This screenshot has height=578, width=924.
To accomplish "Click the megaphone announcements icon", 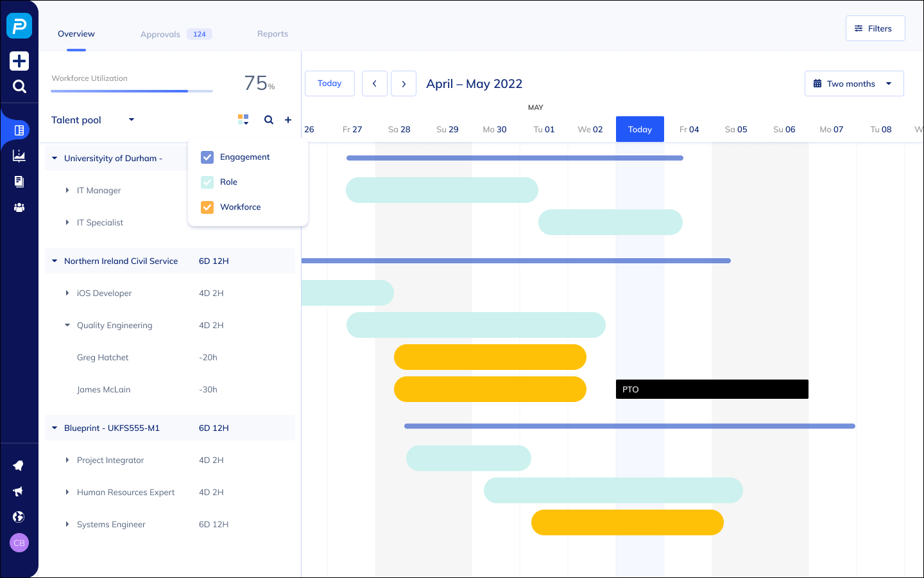I will pos(19,491).
